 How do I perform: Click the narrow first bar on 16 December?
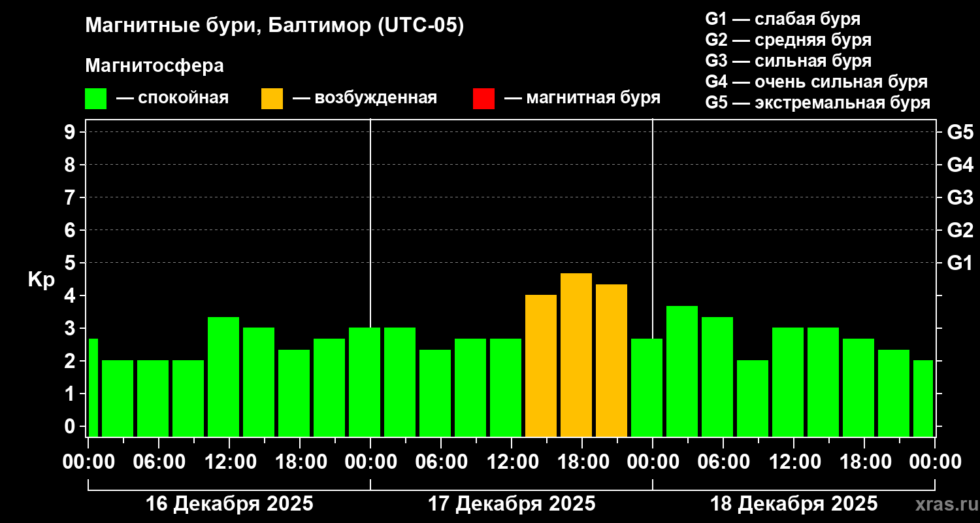point(93,388)
